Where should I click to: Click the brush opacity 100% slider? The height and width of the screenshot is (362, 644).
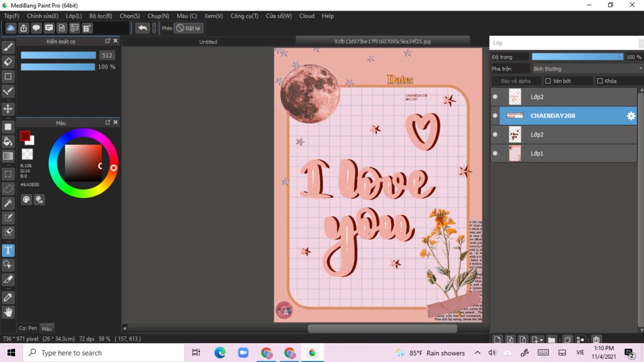click(x=58, y=67)
